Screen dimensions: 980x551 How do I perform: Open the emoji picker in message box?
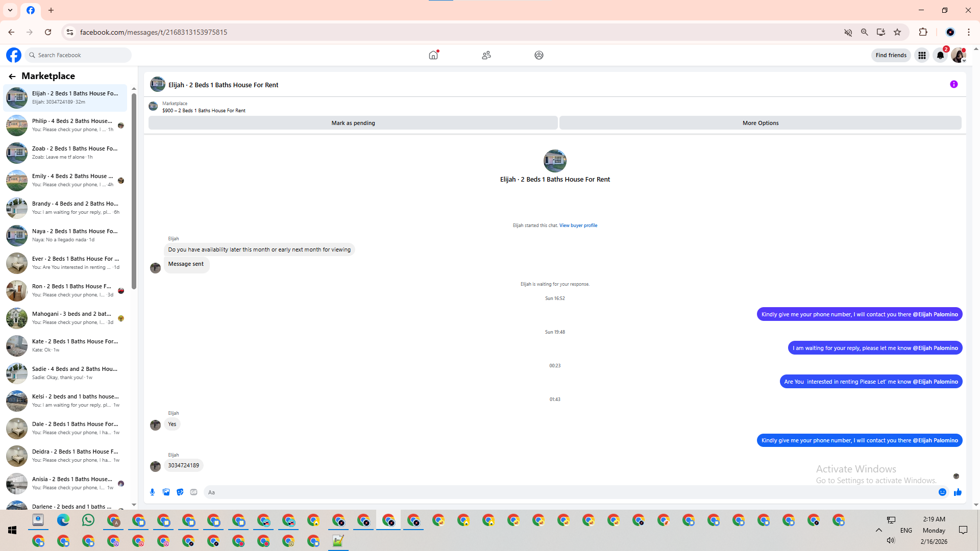(x=942, y=492)
